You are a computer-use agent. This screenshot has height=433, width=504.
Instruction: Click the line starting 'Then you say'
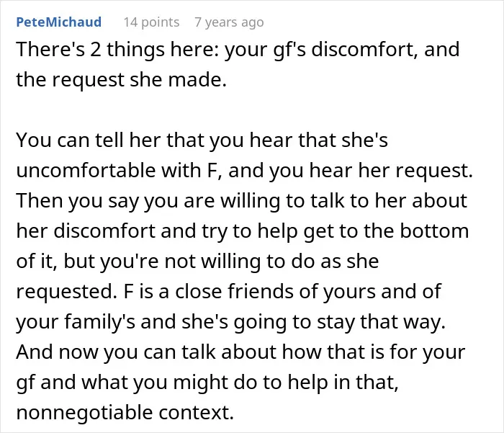[x=241, y=201]
